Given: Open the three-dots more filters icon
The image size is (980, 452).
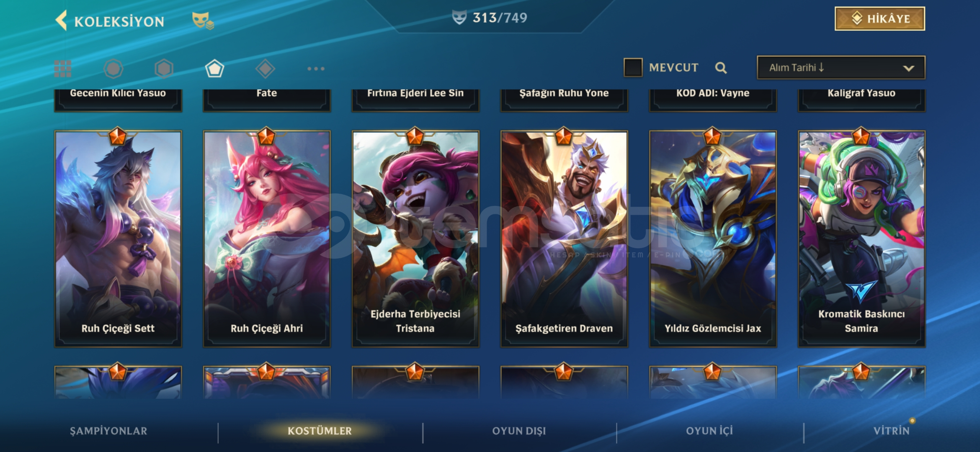Looking at the screenshot, I should (x=316, y=69).
